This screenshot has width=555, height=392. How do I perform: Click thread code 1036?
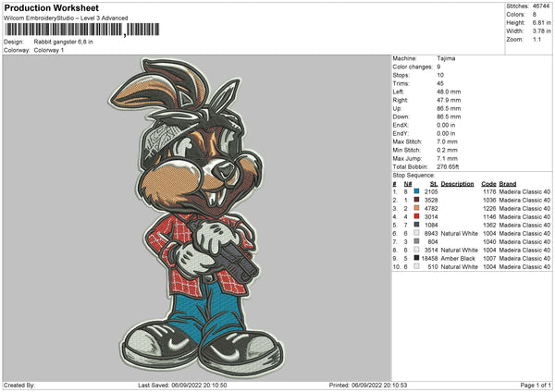[489, 200]
